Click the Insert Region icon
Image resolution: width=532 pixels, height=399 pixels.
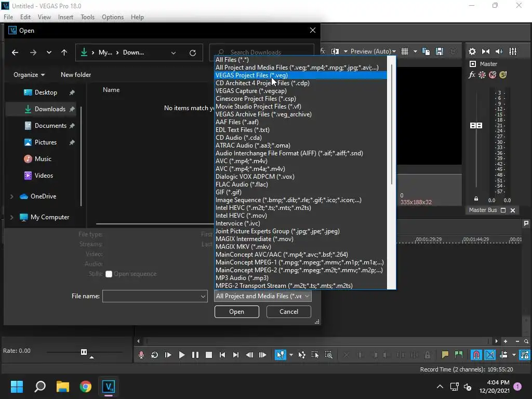coord(459,355)
